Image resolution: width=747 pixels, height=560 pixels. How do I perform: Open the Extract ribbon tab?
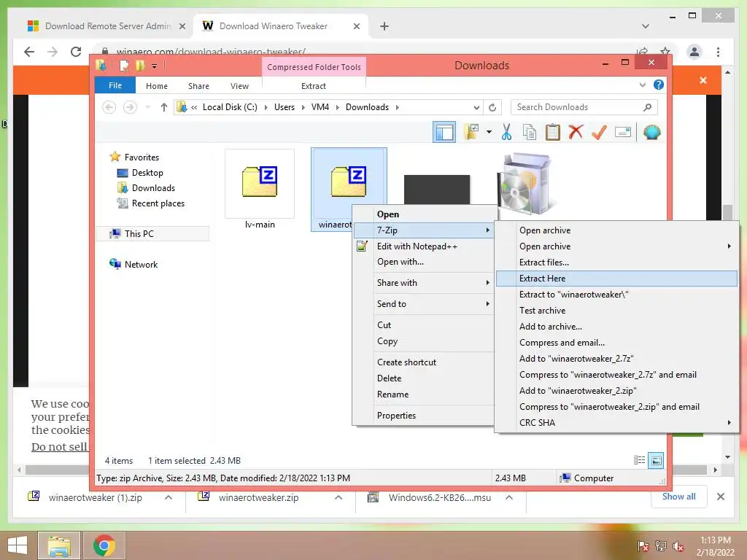(314, 86)
